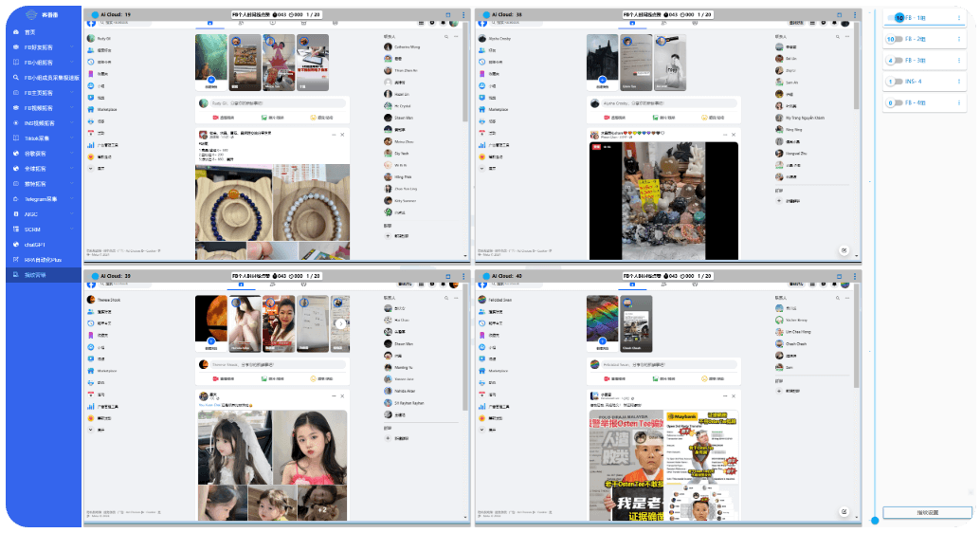Click Marketplace icon in AI Cloud 19 panel
Screen dimensions: 980x533
[91, 109]
